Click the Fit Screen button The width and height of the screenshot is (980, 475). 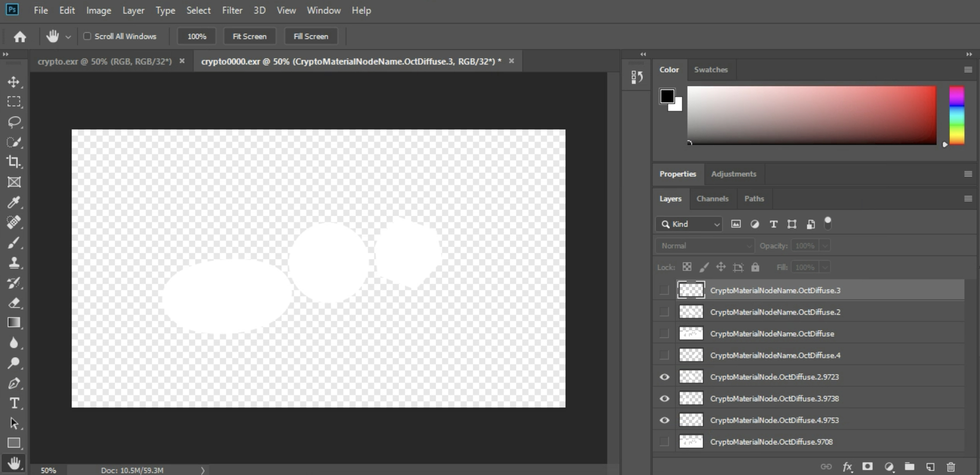[249, 36]
